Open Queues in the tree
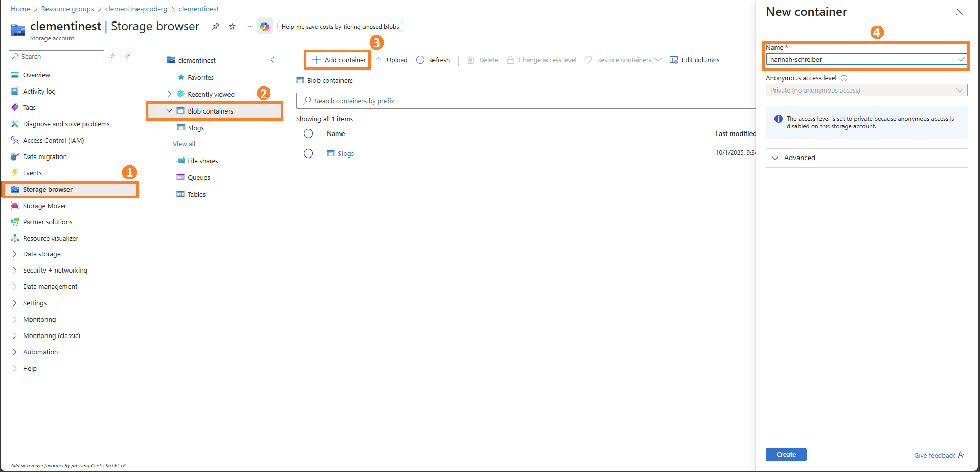This screenshot has width=980, height=472. click(198, 177)
